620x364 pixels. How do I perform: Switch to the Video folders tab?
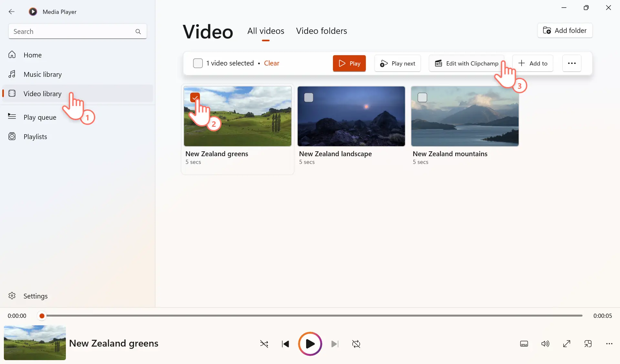pos(321,30)
